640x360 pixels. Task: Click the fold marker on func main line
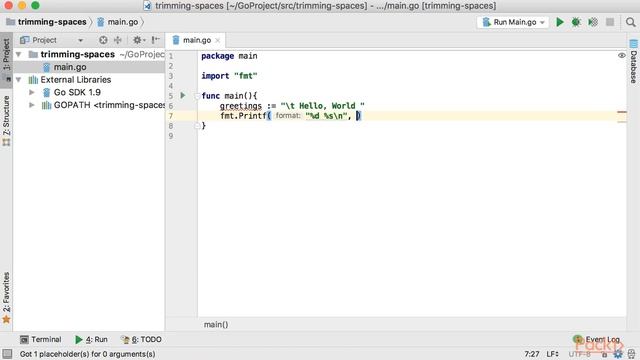tap(198, 96)
